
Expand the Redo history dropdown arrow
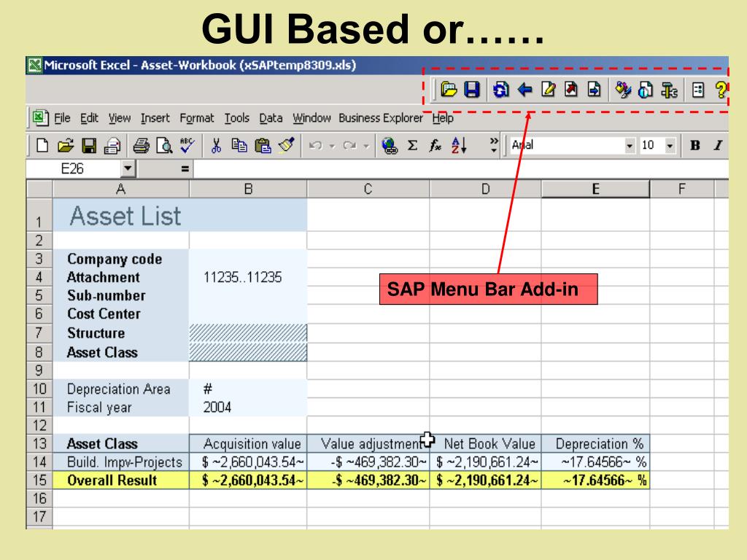[366, 146]
